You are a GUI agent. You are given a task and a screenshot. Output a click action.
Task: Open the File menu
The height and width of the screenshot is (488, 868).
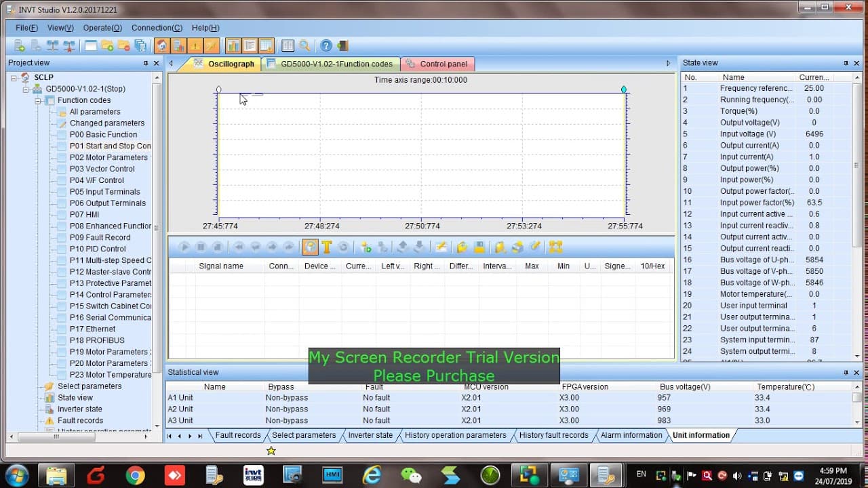[x=26, y=28]
